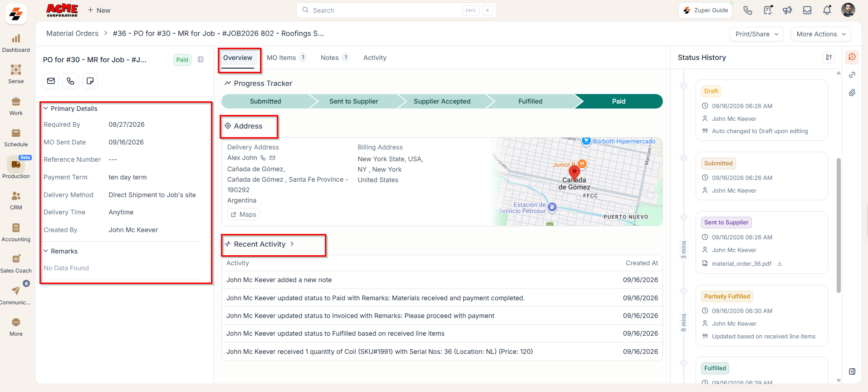The image size is (868, 392).
Task: Open the More Actions dropdown
Action: click(x=821, y=34)
